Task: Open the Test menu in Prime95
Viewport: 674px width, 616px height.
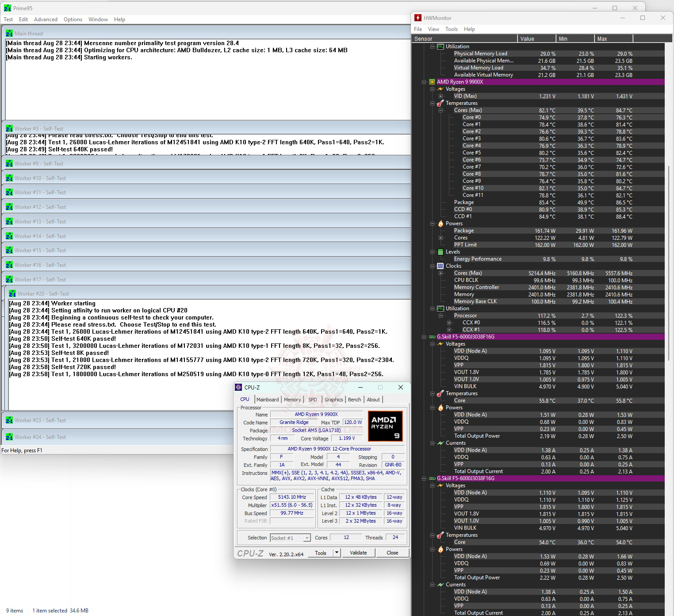Action: coord(8,19)
